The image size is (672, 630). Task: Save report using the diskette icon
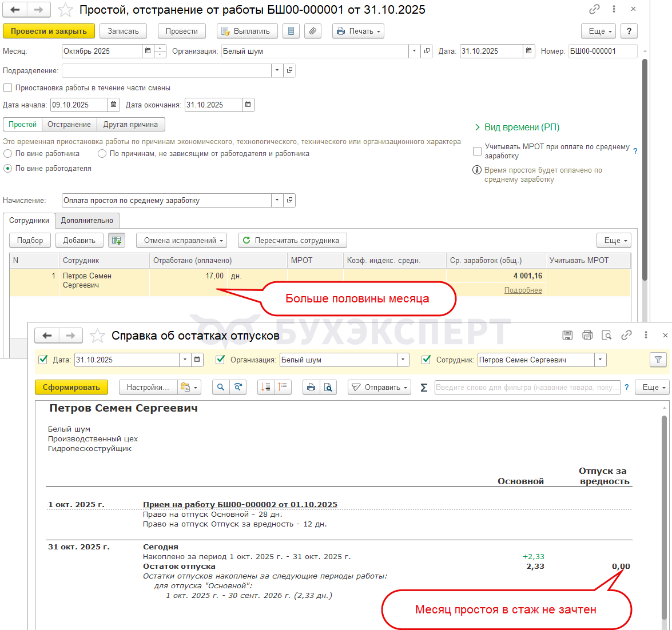567,336
